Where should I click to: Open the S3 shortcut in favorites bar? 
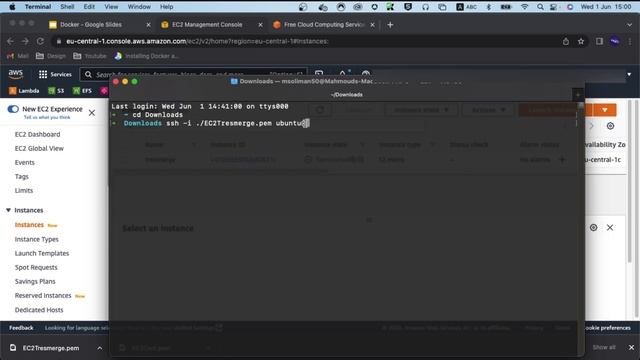pyautogui.click(x=56, y=91)
